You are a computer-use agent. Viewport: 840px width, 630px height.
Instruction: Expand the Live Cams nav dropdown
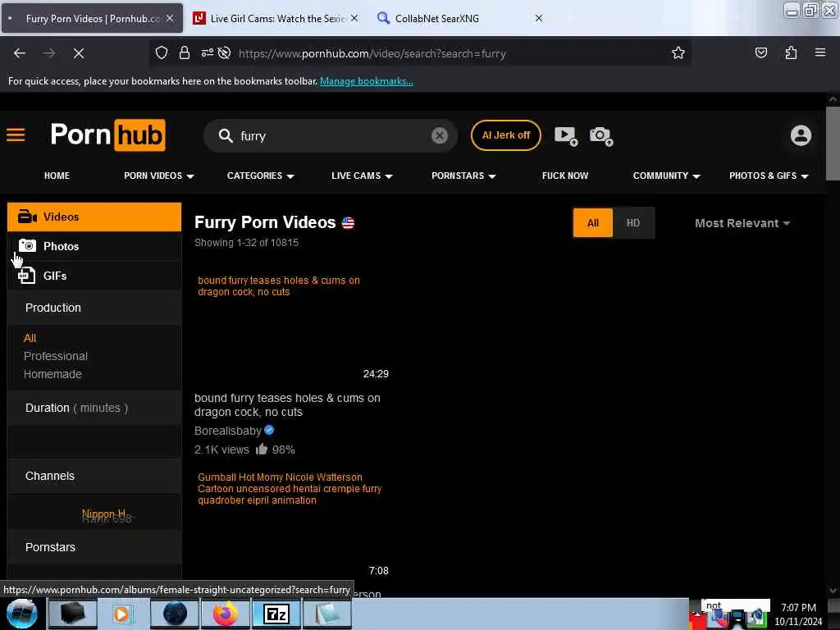(x=362, y=176)
